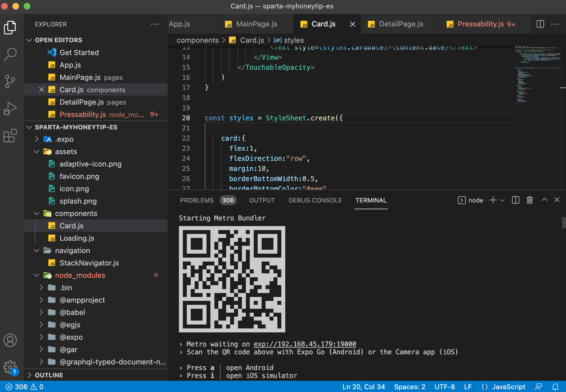The width and height of the screenshot is (566, 392).
Task: Close the bottom panel
Action: pyautogui.click(x=557, y=200)
